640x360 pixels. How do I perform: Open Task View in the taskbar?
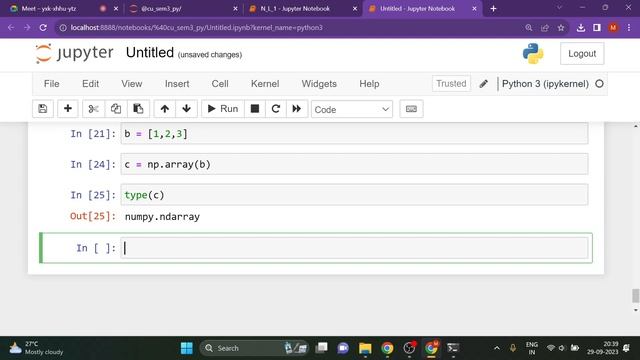pyautogui.click(x=322, y=348)
